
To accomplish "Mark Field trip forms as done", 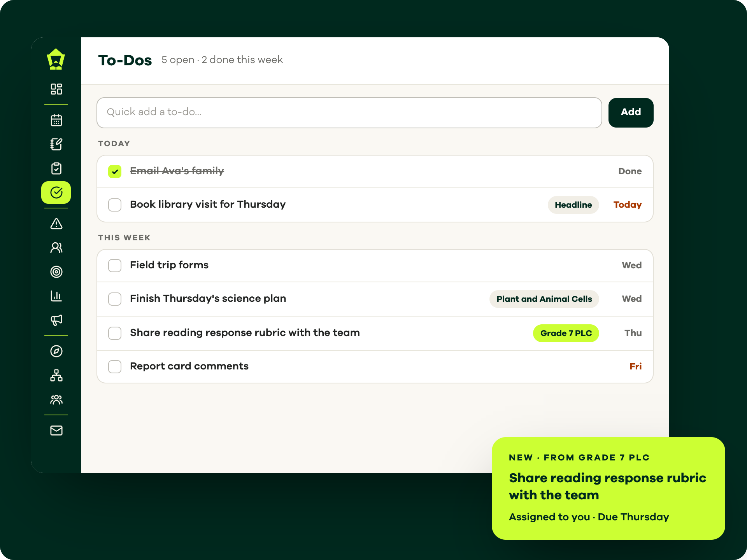I will pyautogui.click(x=115, y=266).
